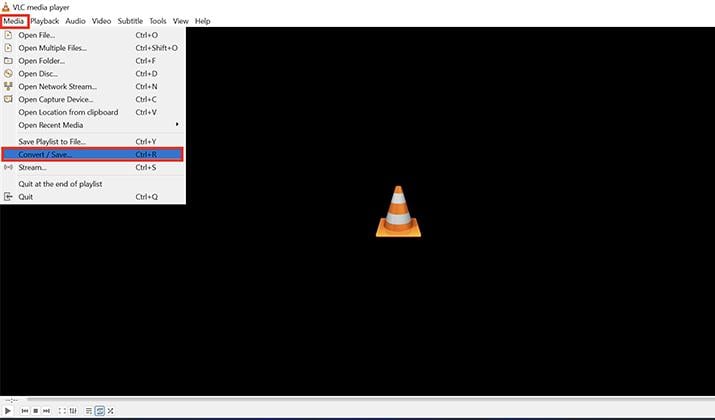Choose Save Playlist to File…
This screenshot has height=420, width=715.
[93, 141]
